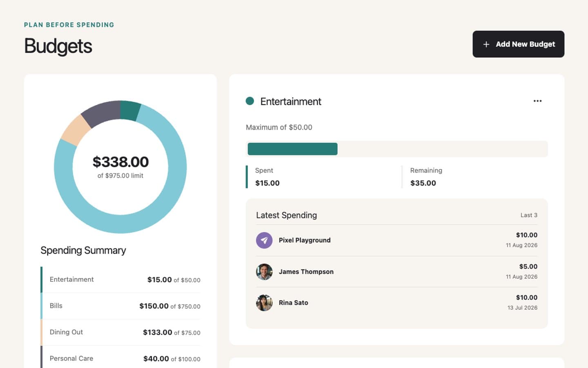Click the Latest Spending heading
Screen dimensions: 588x368
coord(286,215)
